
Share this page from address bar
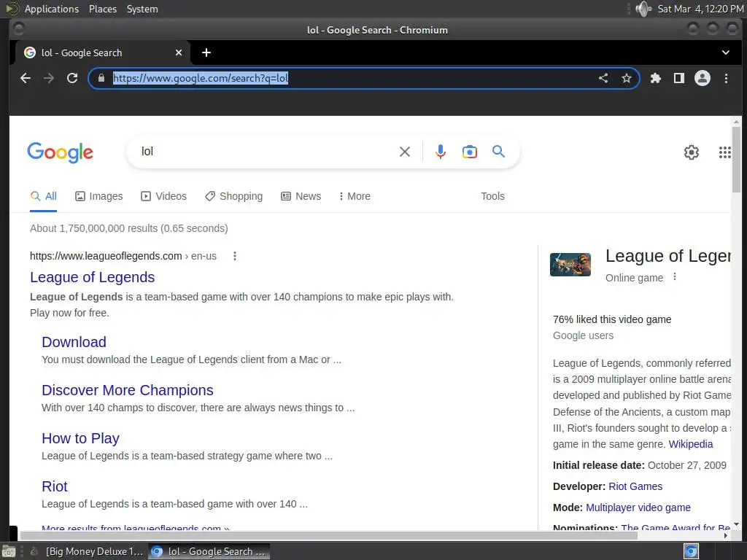coord(603,78)
